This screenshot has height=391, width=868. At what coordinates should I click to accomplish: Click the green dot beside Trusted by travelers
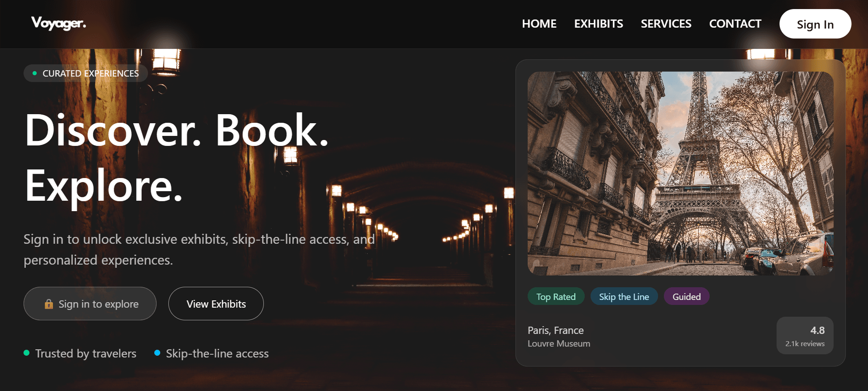tap(27, 352)
